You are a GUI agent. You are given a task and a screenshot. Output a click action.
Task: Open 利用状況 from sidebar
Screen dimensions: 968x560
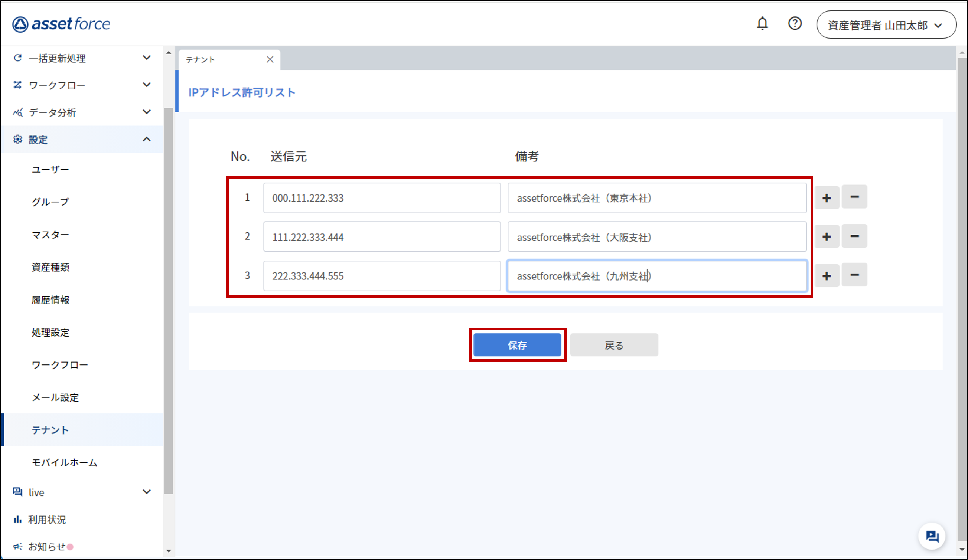(x=47, y=519)
